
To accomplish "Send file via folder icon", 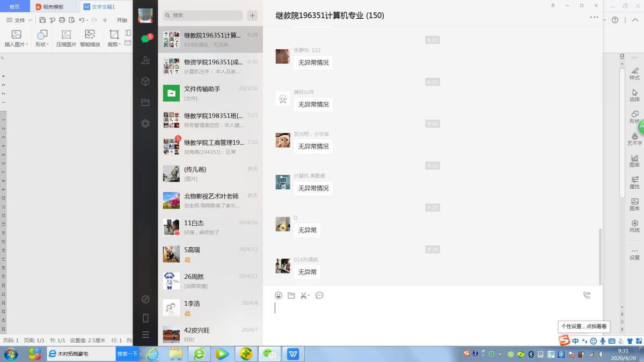I will (x=291, y=295).
